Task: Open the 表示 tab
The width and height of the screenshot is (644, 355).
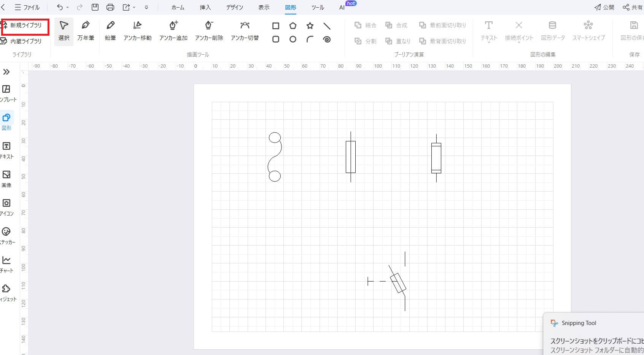Action: tap(264, 7)
